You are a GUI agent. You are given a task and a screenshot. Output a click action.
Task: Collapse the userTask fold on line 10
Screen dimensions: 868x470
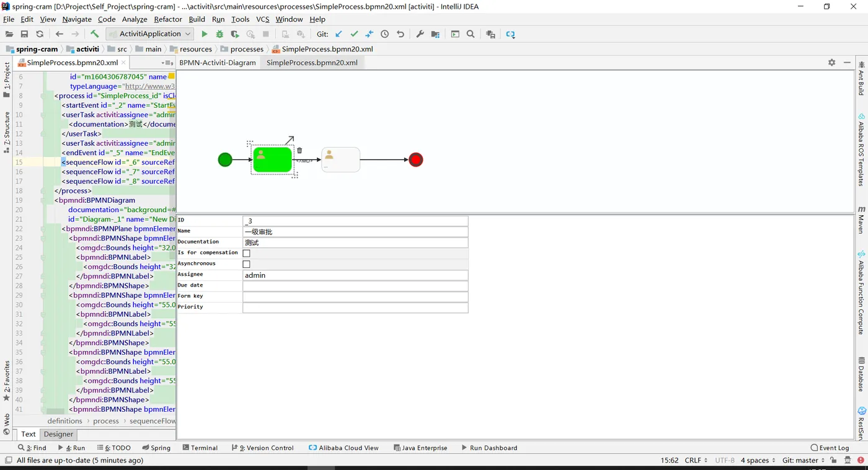pyautogui.click(x=43, y=115)
